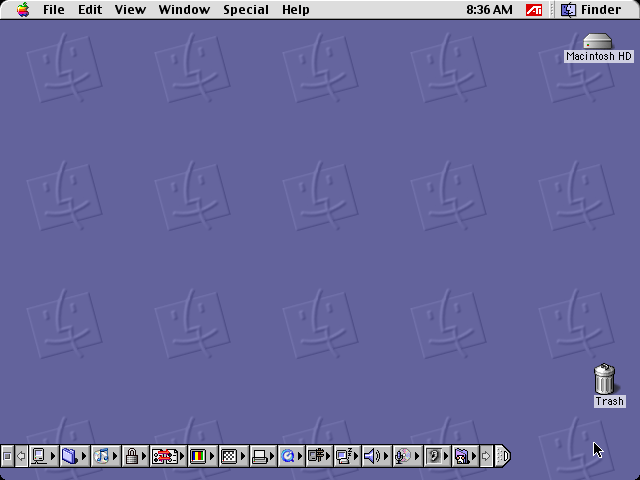Screen dimensions: 640x480
Task: Open the Finder application switcher menu
Action: (x=591, y=10)
